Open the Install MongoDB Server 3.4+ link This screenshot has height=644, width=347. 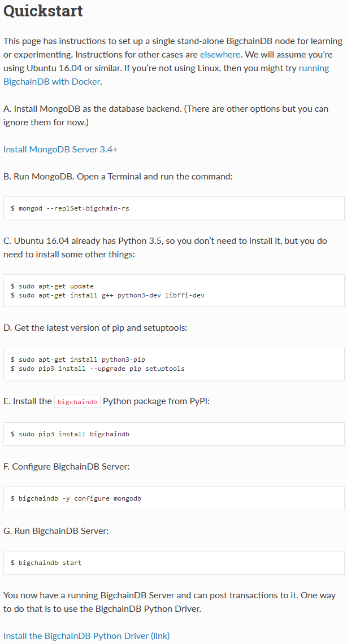[x=60, y=150]
